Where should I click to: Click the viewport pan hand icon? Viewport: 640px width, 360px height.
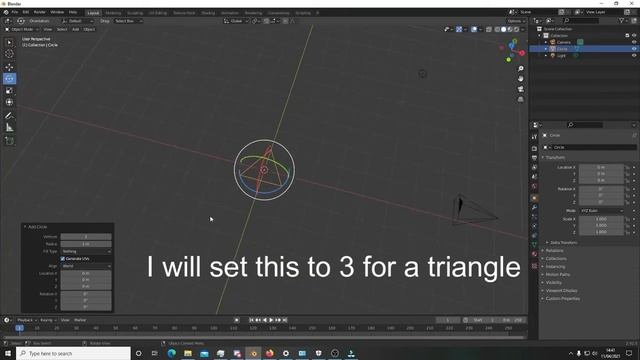pyautogui.click(x=520, y=79)
